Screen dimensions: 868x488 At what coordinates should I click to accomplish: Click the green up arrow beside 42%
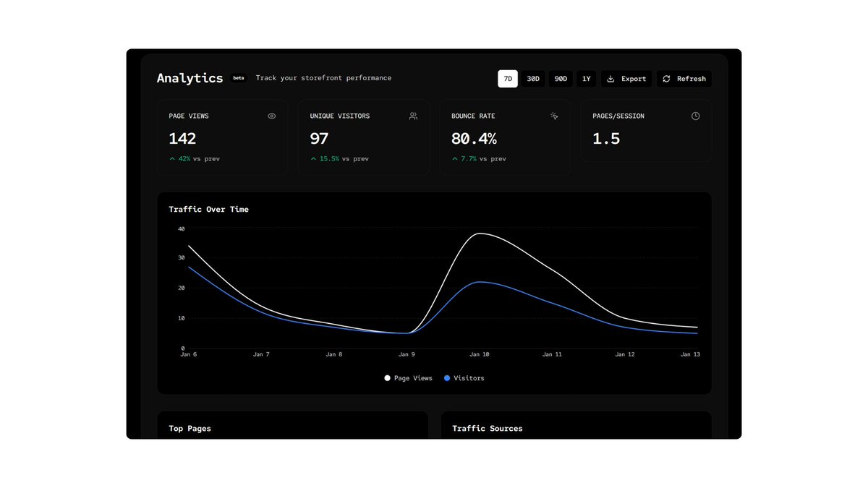172,158
